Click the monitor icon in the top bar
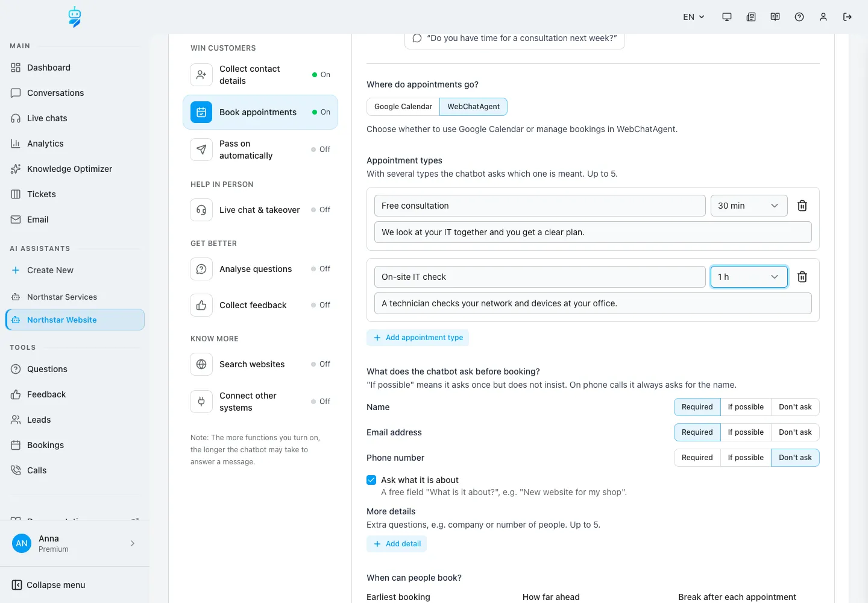Screen dimensions: 868x603 tap(727, 17)
